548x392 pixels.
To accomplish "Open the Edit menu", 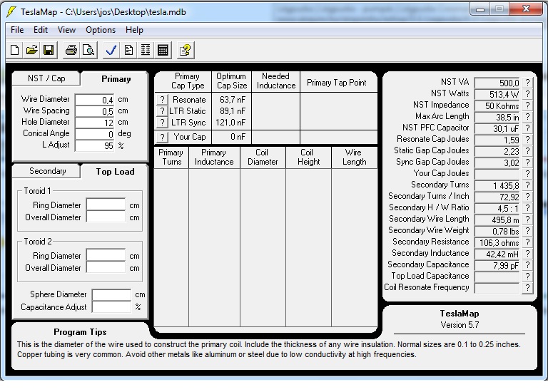I will point(41,30).
